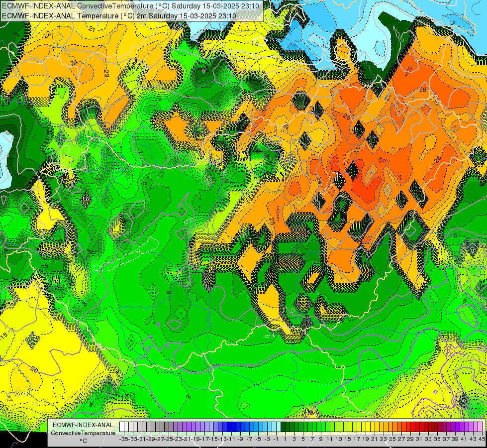The width and height of the screenshot is (487, 448).
Task: Click the legend label 'ECMWF-INDEX-ANAL'
Action: pyautogui.click(x=83, y=425)
